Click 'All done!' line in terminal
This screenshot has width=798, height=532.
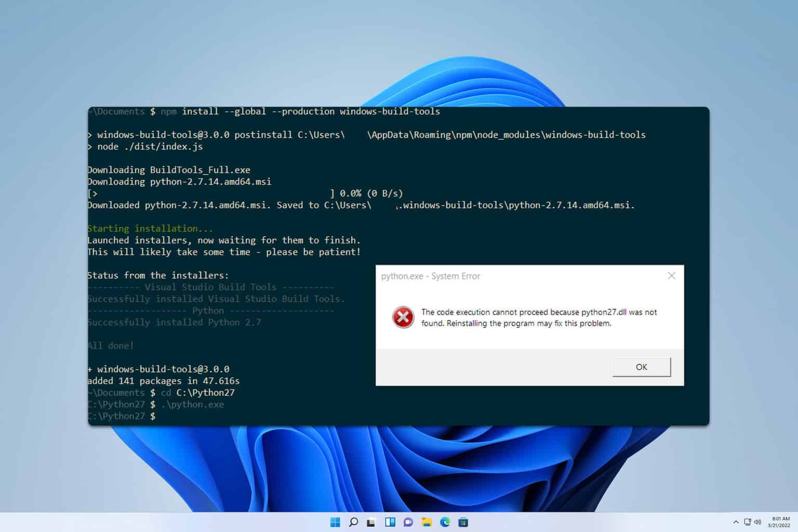pyautogui.click(x=111, y=345)
